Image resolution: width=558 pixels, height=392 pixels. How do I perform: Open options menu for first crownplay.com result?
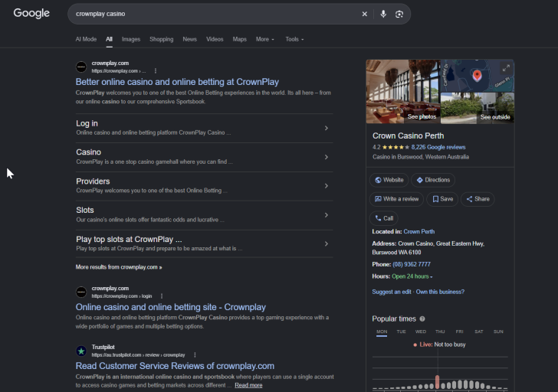(x=156, y=70)
